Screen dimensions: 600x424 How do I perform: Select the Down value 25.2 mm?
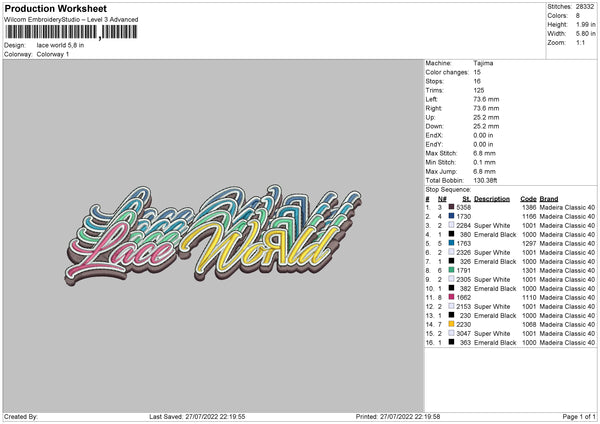pos(486,126)
